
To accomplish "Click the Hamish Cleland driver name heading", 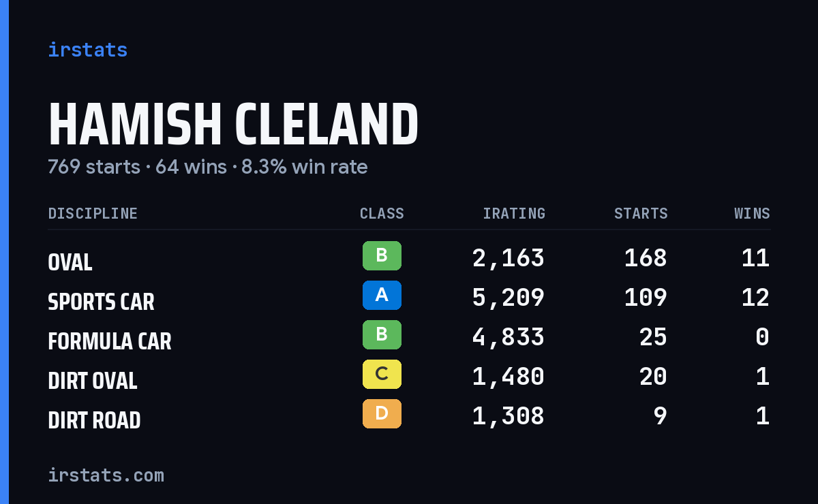I will point(233,124).
